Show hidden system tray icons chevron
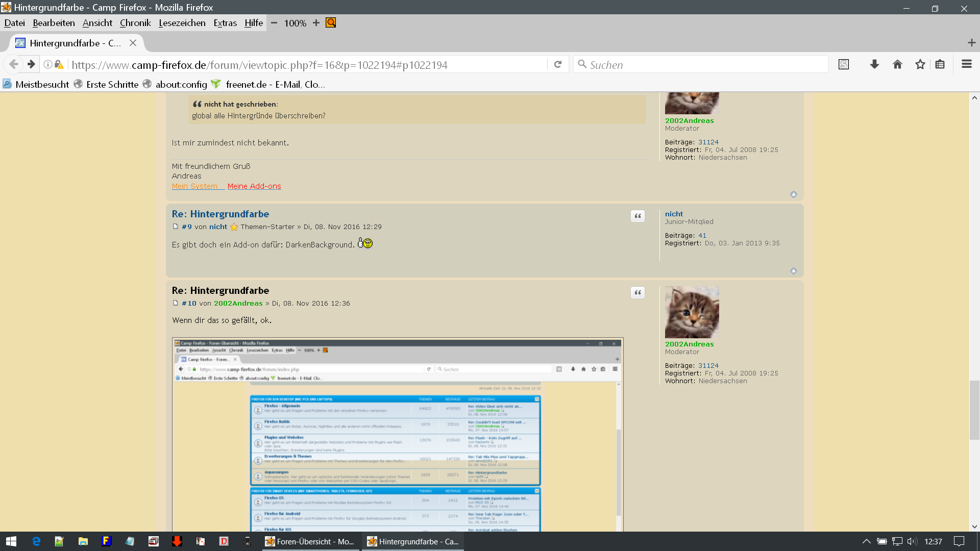The height and width of the screenshot is (551, 980). tap(866, 541)
